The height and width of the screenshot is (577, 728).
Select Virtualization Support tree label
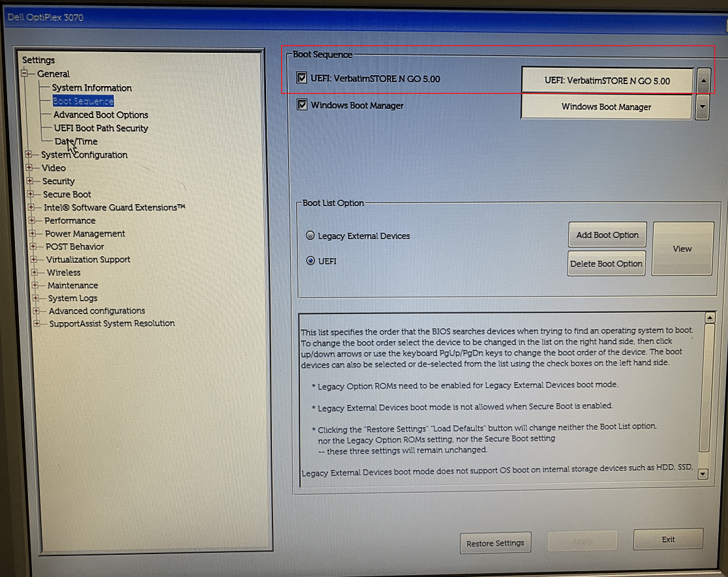click(88, 259)
